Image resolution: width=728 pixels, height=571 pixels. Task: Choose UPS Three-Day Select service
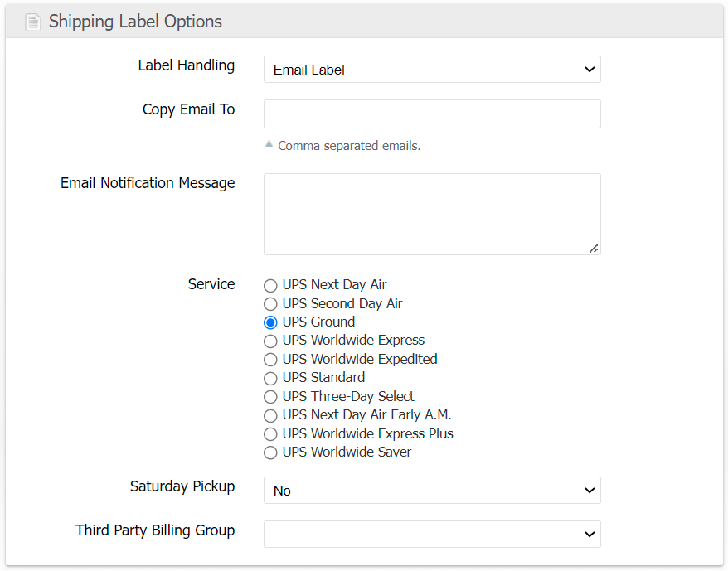pyautogui.click(x=270, y=397)
